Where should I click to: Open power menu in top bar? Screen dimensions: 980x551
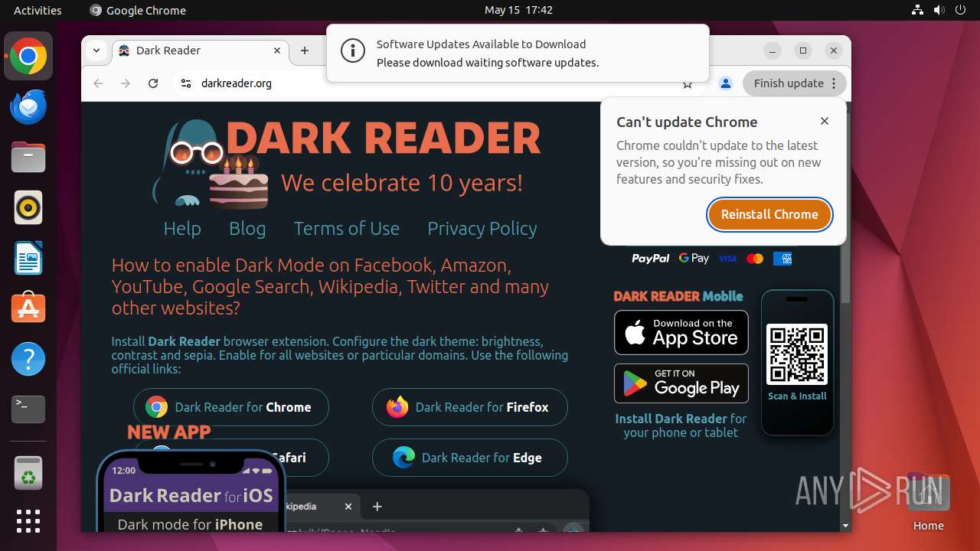[960, 10]
